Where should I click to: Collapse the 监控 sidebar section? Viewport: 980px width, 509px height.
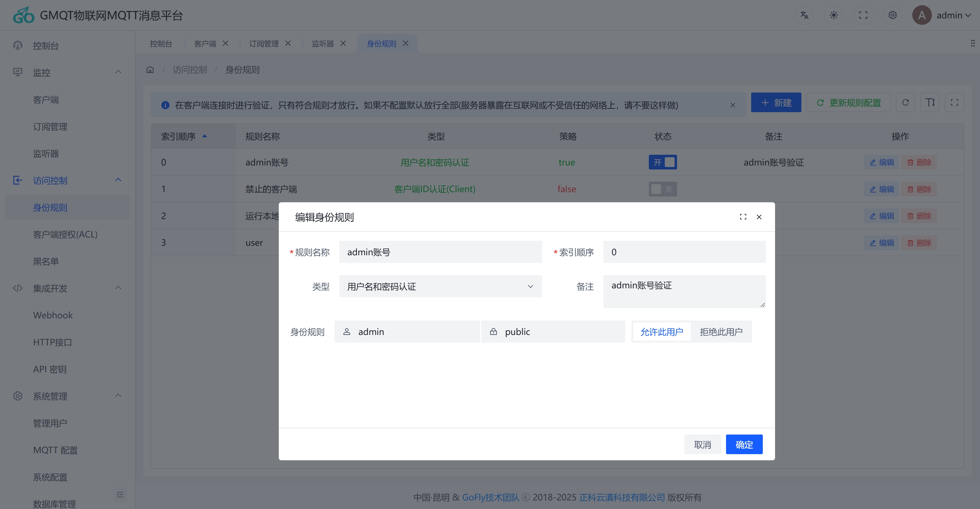tap(118, 72)
